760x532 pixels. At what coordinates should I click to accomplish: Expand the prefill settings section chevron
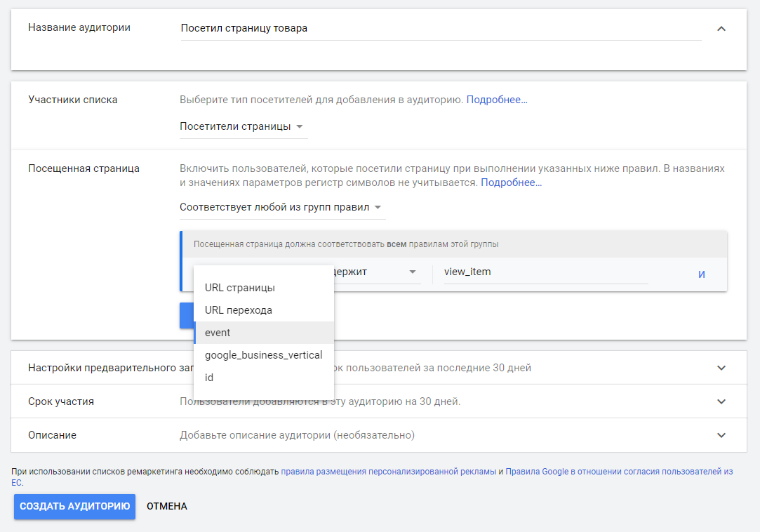[721, 368]
